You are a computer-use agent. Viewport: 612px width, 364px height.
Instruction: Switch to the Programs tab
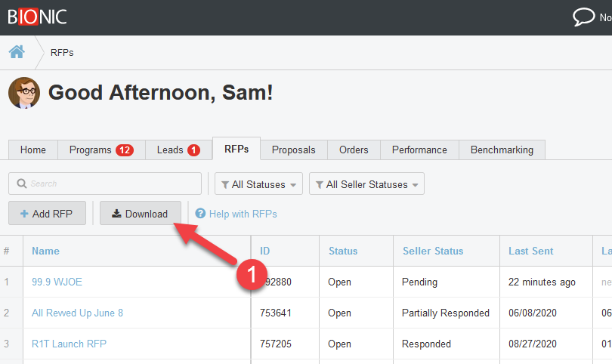pos(100,150)
